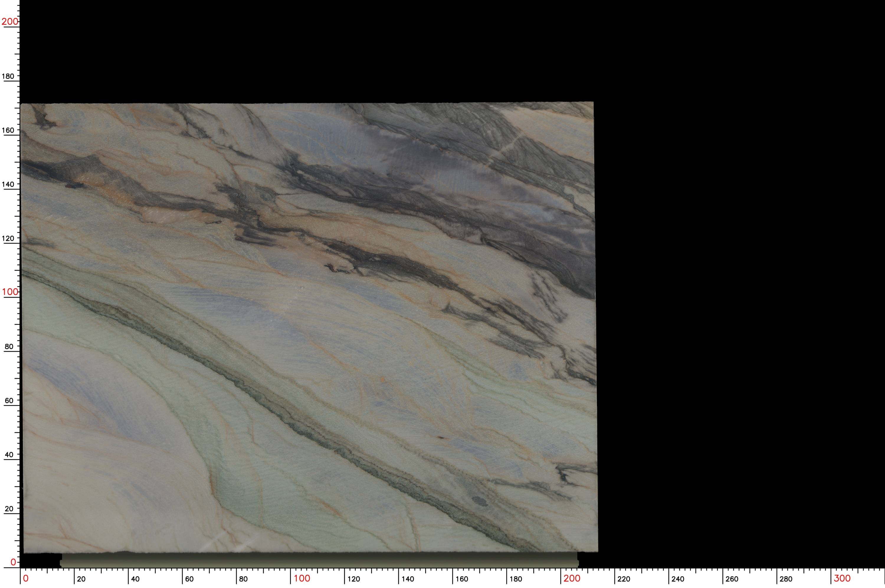This screenshot has width=885, height=588.
Task: Click the 280 label on the horizontal ruler
Action: (786, 579)
